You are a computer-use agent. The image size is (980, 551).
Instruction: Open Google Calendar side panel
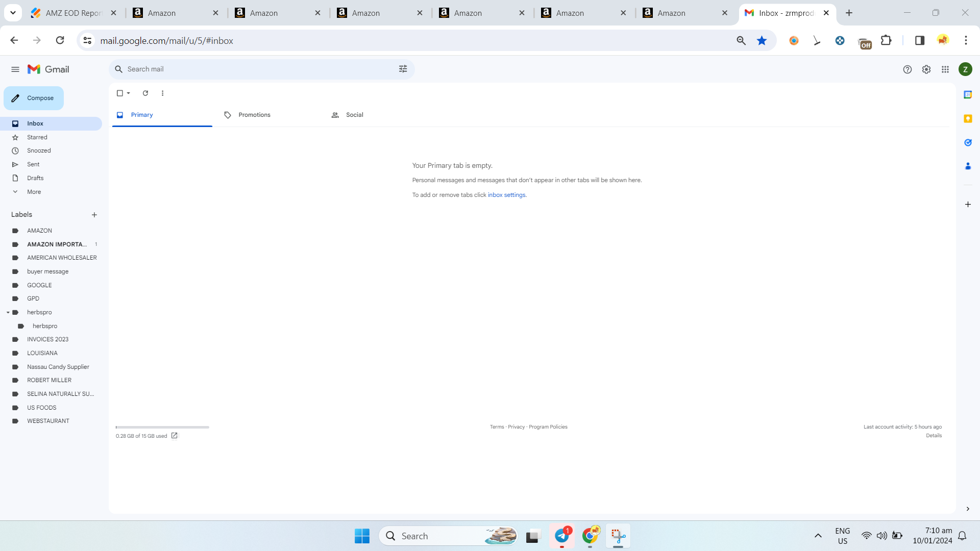(x=968, y=95)
